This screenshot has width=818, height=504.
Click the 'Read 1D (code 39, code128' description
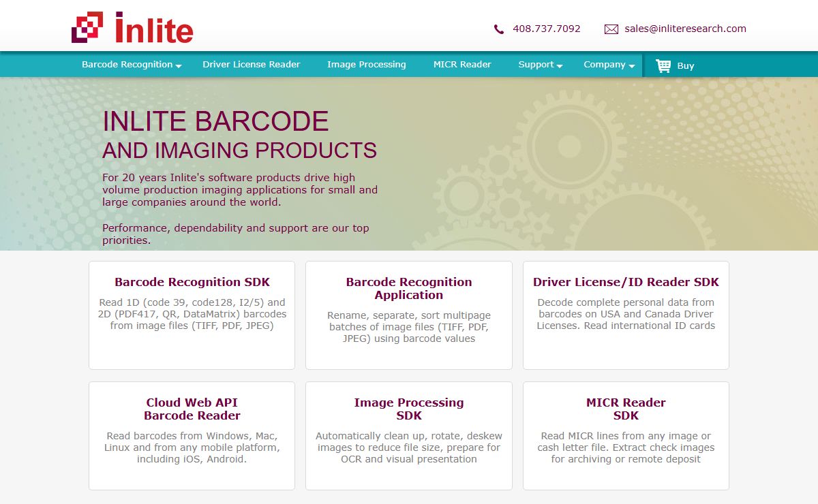click(192, 314)
